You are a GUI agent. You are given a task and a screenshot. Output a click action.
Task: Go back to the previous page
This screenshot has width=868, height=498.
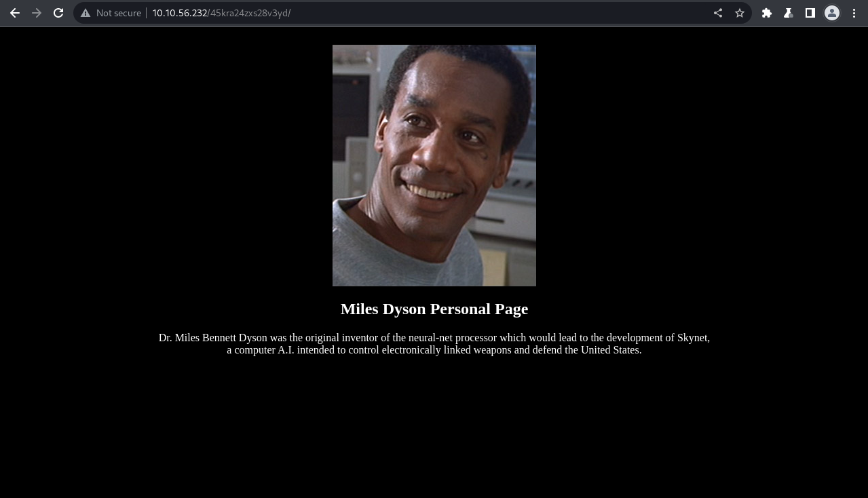tap(15, 13)
